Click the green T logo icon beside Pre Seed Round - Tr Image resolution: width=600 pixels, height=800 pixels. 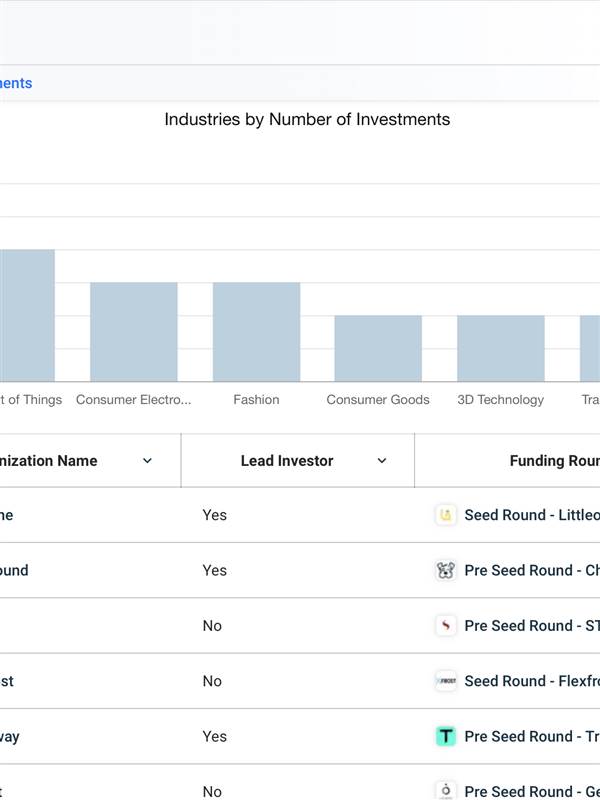[x=445, y=736]
